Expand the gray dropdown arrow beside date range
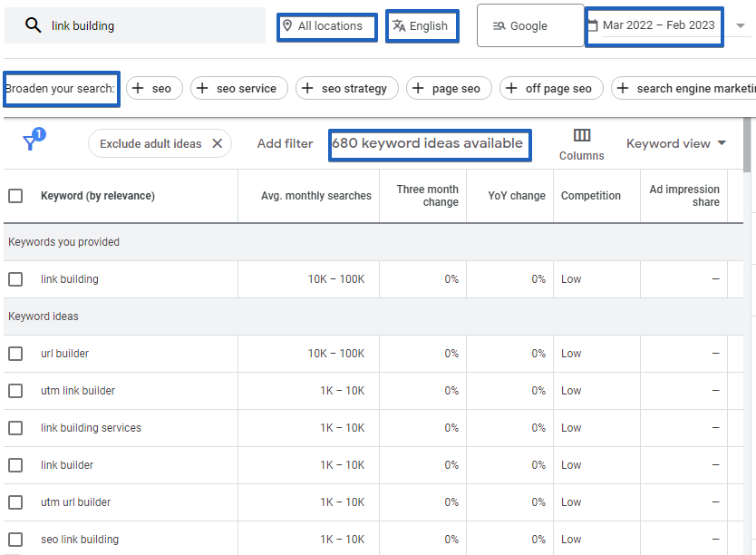The image size is (756, 555). [741, 25]
